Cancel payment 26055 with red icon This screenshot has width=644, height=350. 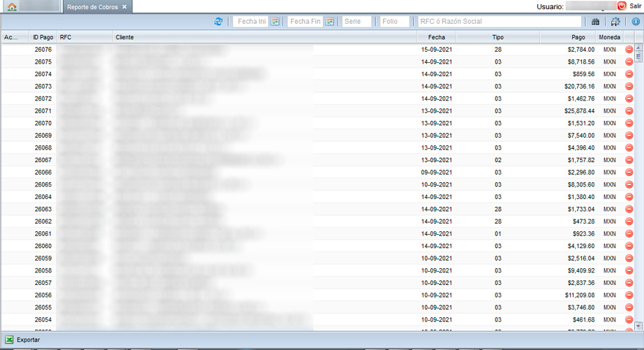coord(629,307)
